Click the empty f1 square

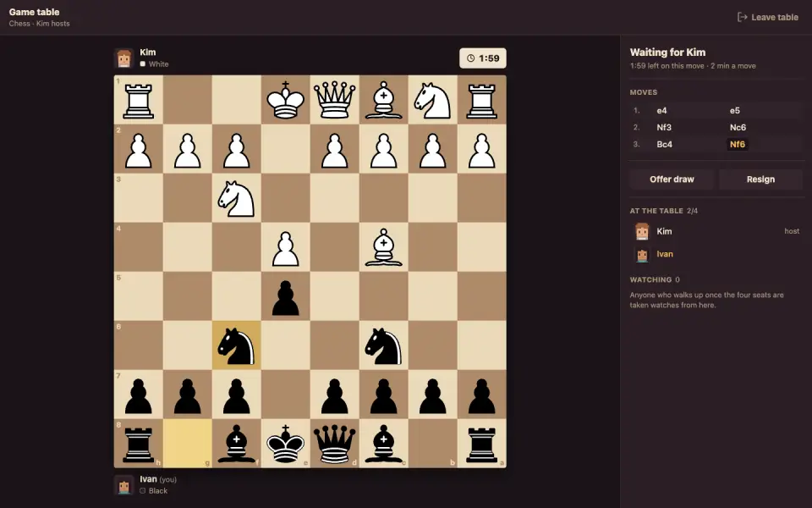237,100
